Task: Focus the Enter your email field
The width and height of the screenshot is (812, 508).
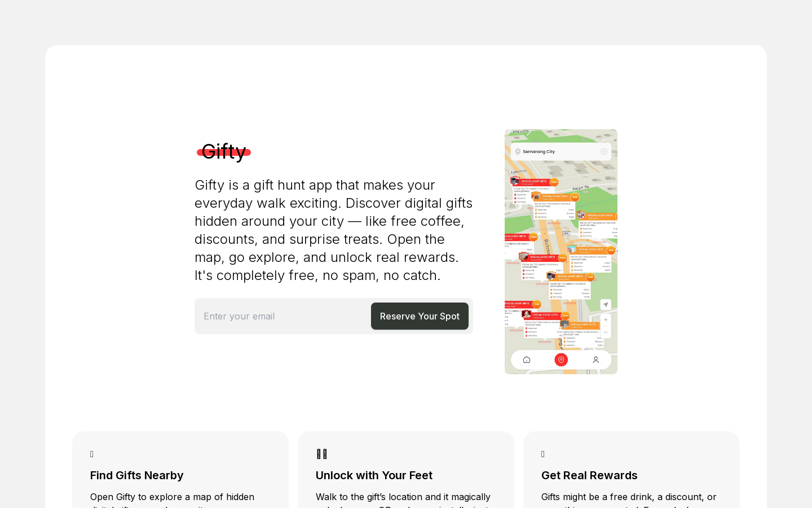Action: click(x=283, y=316)
